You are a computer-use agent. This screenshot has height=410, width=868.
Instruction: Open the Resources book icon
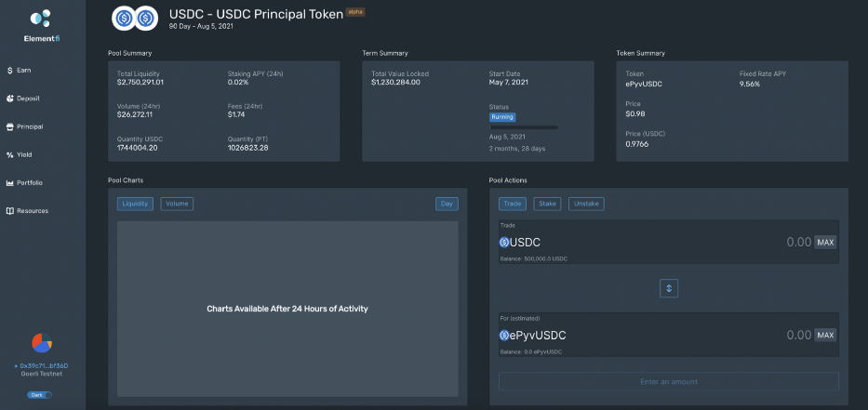click(10, 211)
